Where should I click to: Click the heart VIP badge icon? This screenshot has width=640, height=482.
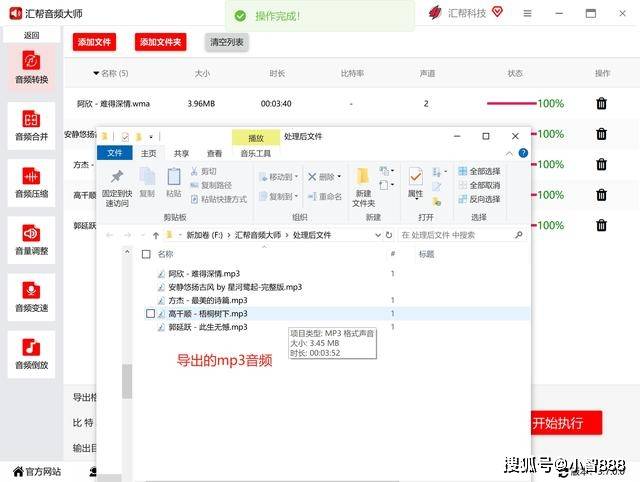point(497,12)
